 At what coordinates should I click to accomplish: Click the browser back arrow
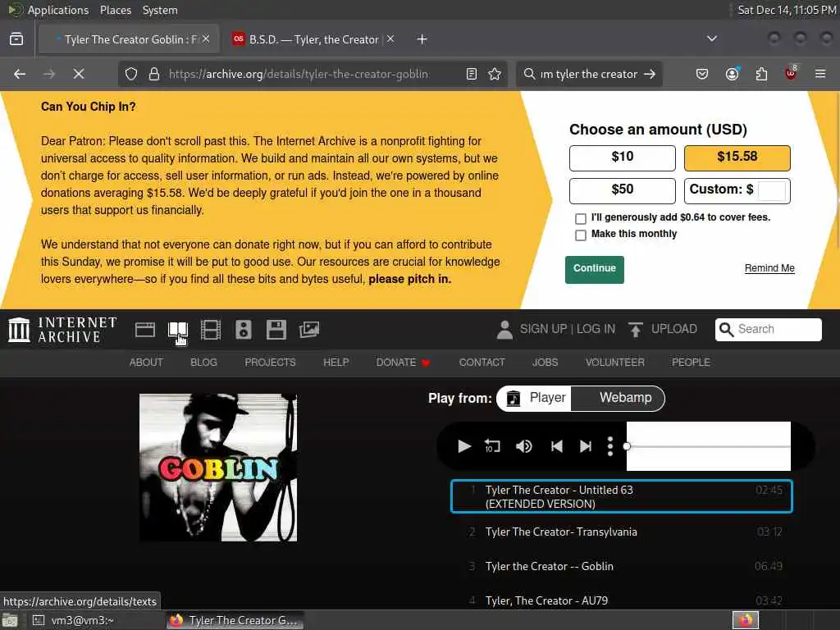20,74
